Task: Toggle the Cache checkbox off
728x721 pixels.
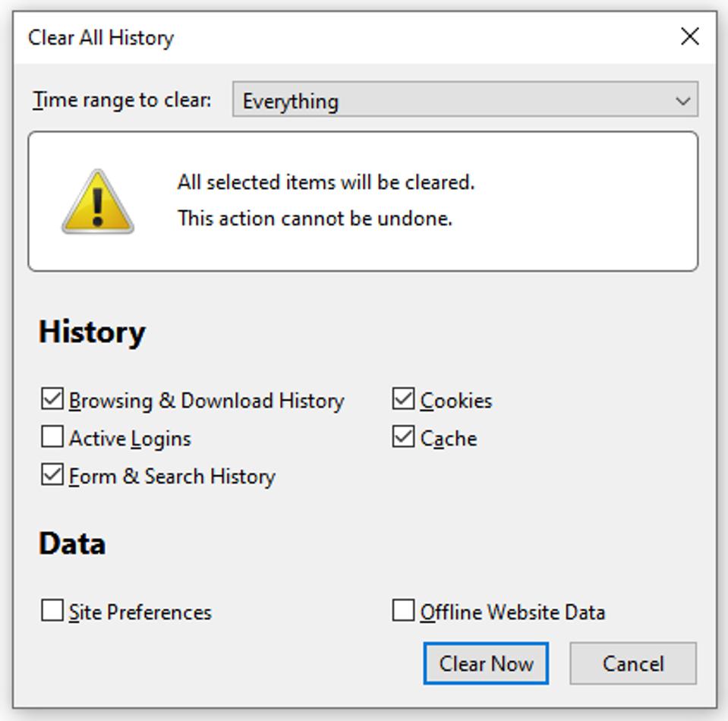Action: (x=403, y=437)
